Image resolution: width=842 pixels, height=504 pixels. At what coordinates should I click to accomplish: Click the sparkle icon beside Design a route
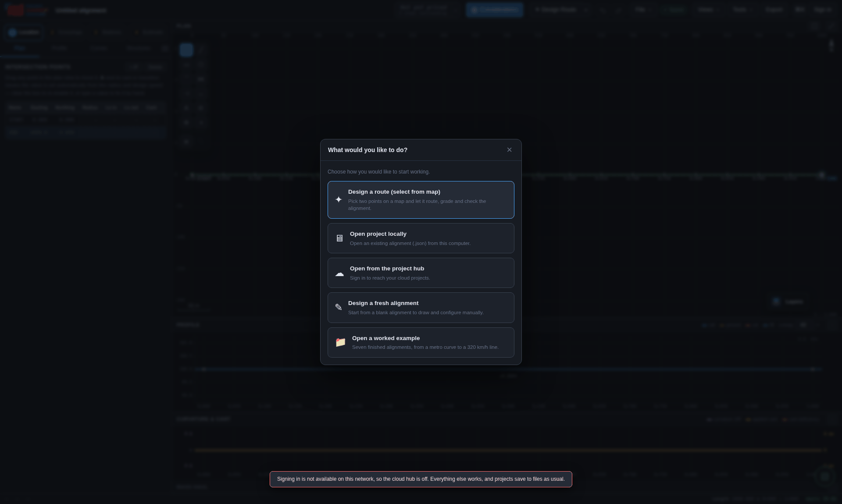(x=339, y=200)
